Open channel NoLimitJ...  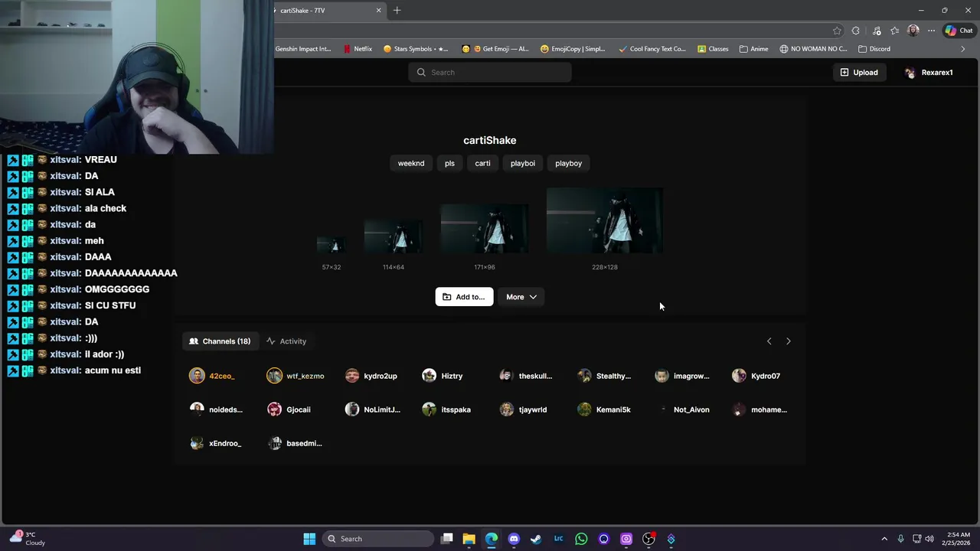373,409
